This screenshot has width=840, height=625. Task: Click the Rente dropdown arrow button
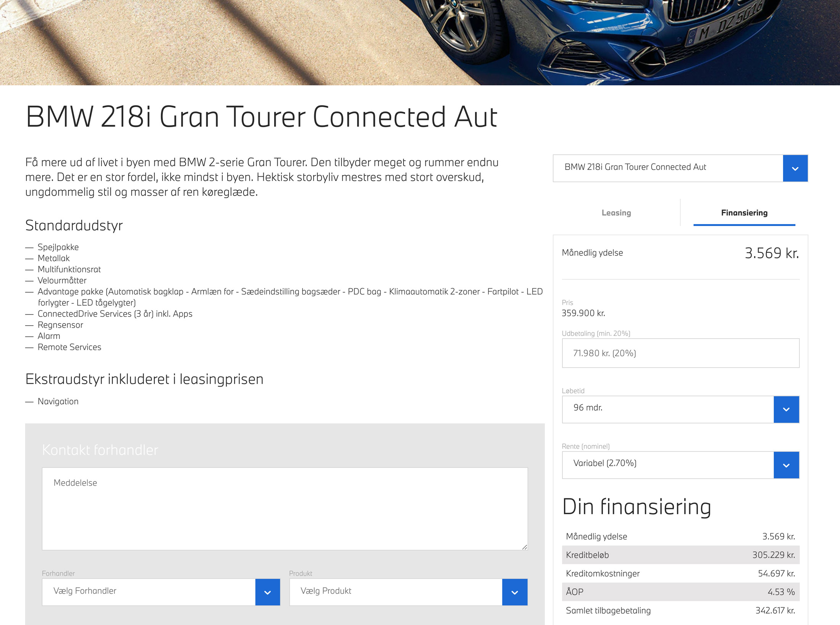[x=786, y=465]
